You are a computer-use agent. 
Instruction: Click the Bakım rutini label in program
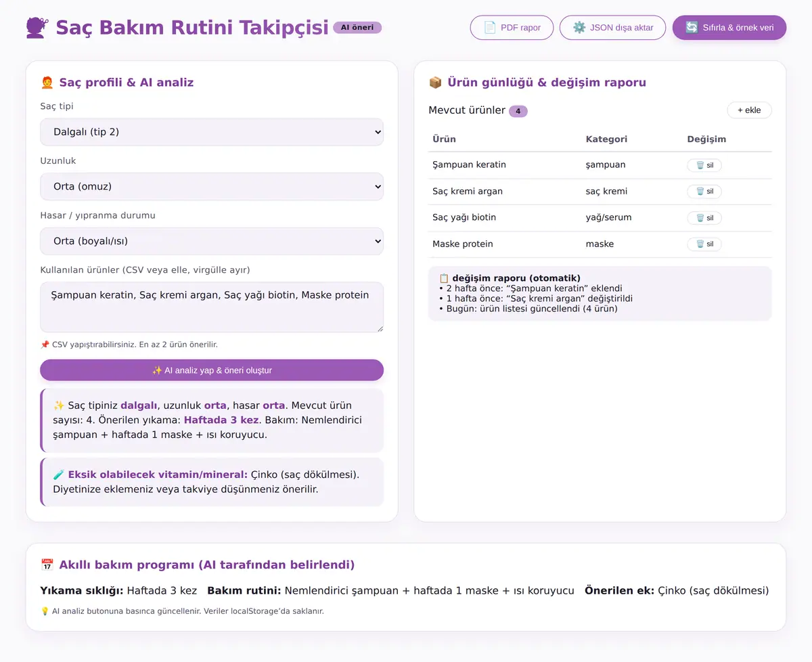pos(244,590)
